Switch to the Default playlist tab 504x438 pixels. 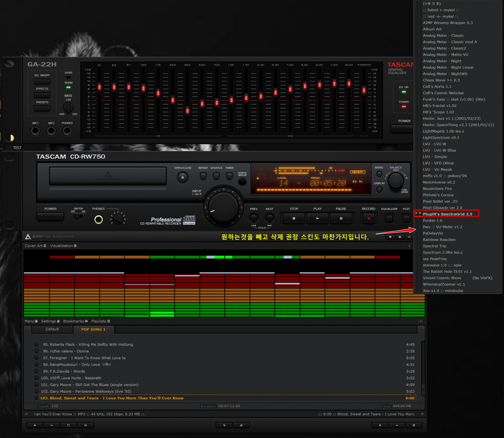click(52, 329)
